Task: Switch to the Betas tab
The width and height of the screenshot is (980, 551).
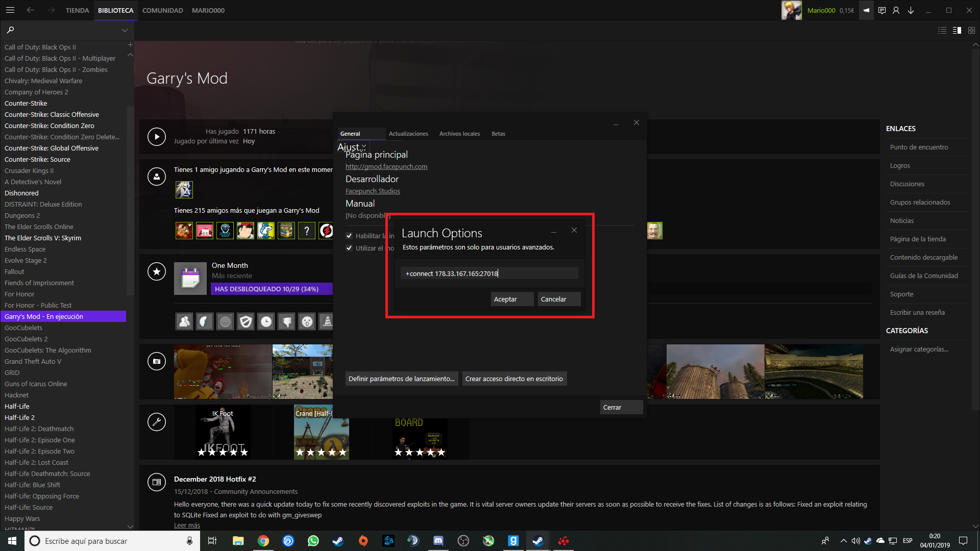Action: coord(498,134)
